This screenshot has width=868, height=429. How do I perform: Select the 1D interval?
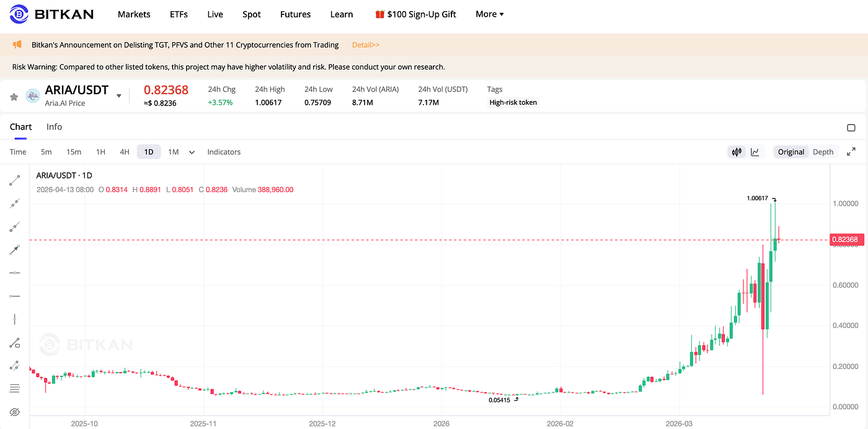pyautogui.click(x=149, y=152)
